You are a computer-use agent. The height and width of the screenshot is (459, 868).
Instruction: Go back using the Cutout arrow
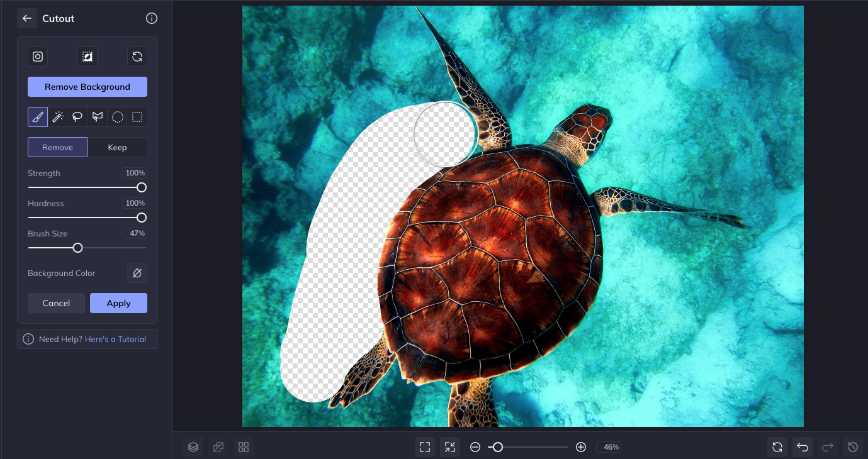[x=27, y=18]
